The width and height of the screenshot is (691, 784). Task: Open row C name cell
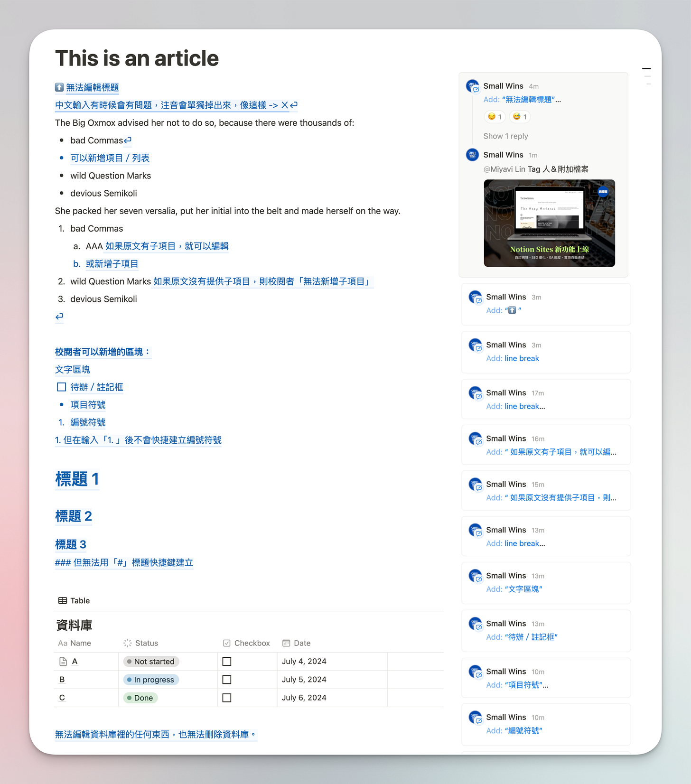pos(86,698)
